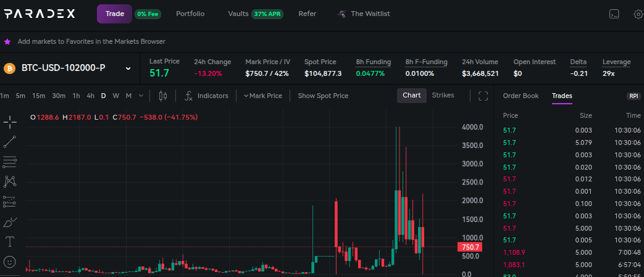Click the Mark Price / IV value
This screenshot has height=277, width=644.
pos(267,74)
